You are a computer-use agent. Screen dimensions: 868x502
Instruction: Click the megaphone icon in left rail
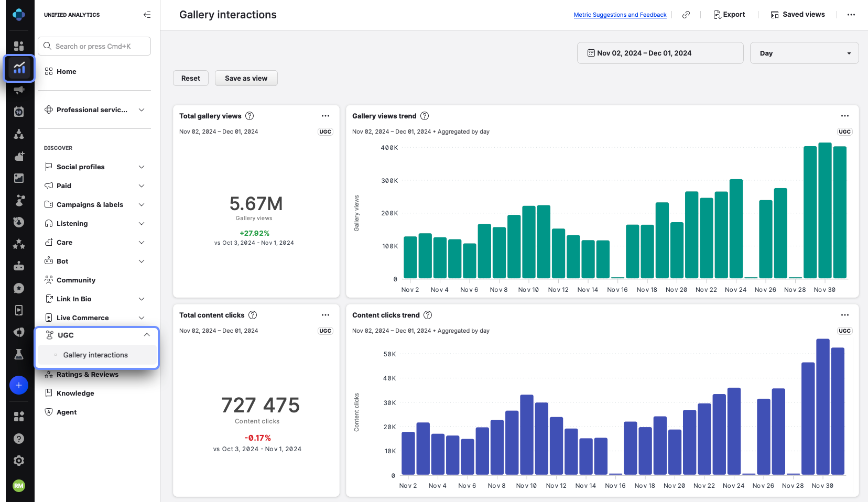[x=19, y=90]
